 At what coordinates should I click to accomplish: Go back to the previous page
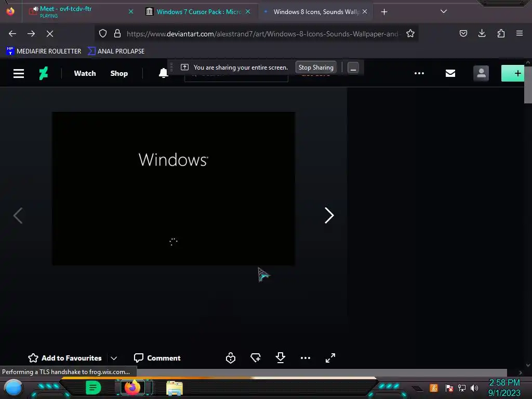click(x=12, y=34)
